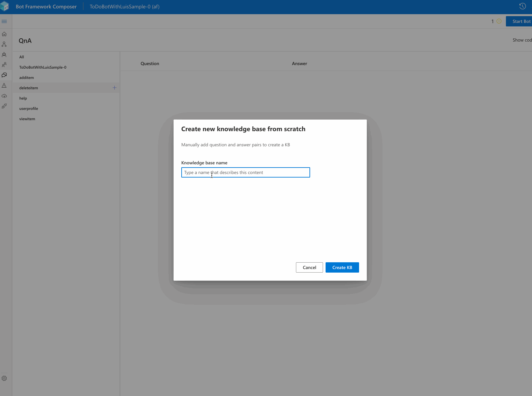
Task: Open Composer settings gear icon
Action: [x=5, y=378]
